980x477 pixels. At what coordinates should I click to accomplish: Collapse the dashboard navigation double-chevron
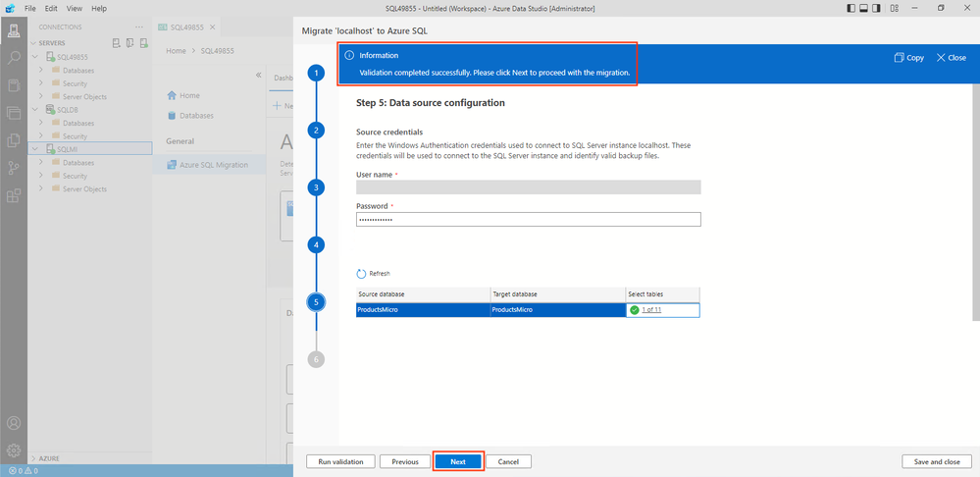coord(259,75)
